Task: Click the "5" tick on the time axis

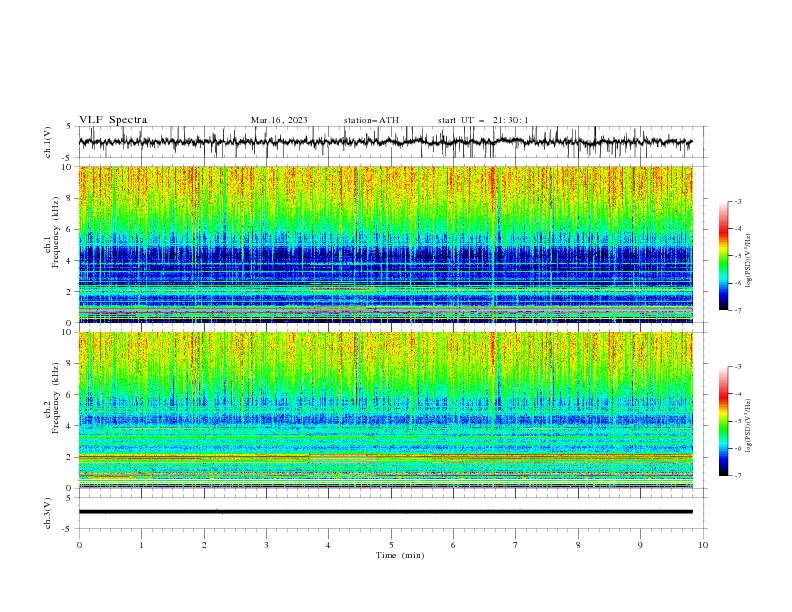Action: pos(391,545)
